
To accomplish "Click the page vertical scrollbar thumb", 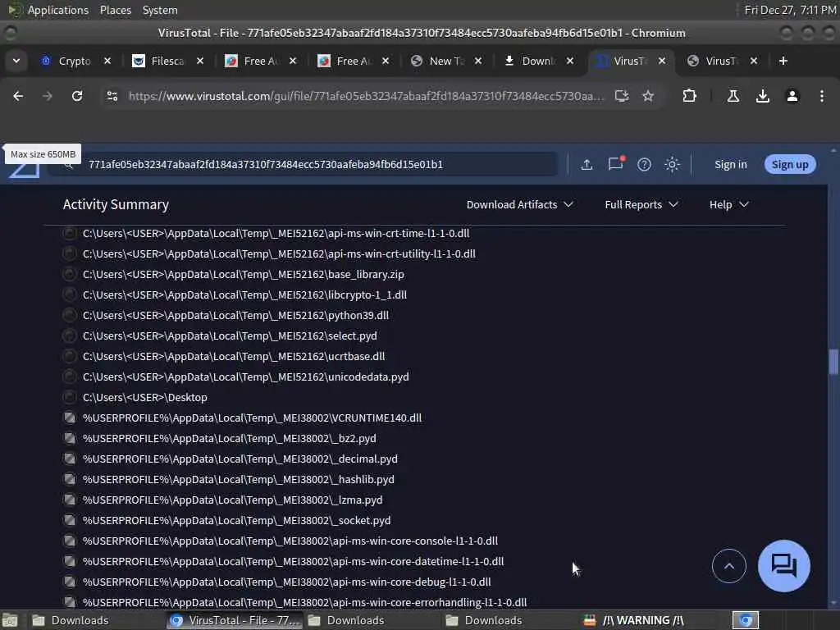I will [833, 362].
